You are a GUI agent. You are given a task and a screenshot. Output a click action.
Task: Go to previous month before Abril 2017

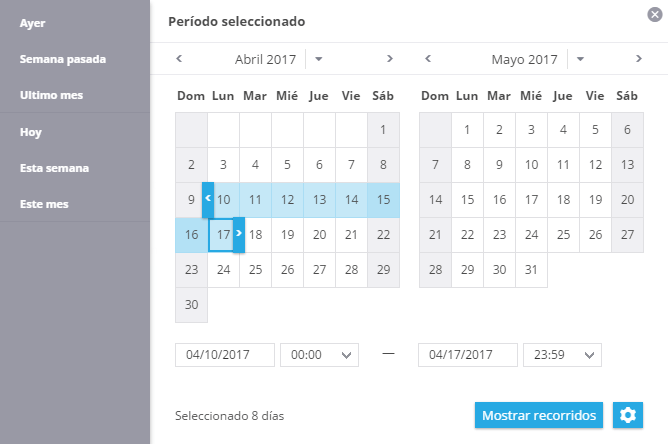(x=179, y=58)
